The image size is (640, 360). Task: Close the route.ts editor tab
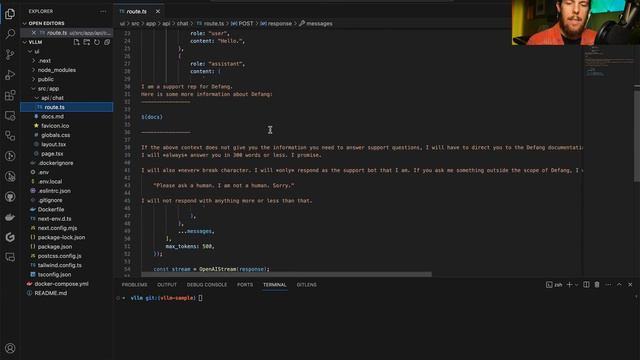tap(158, 11)
